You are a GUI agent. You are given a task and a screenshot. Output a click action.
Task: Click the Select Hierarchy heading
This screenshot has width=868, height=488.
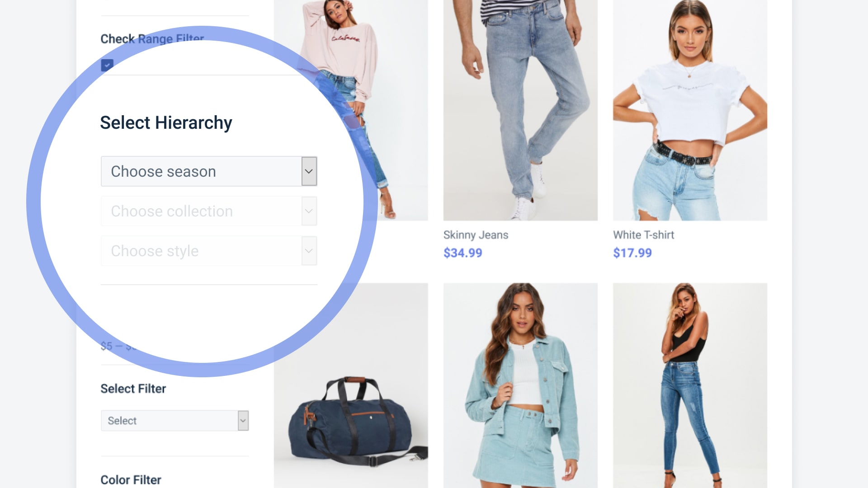click(166, 123)
